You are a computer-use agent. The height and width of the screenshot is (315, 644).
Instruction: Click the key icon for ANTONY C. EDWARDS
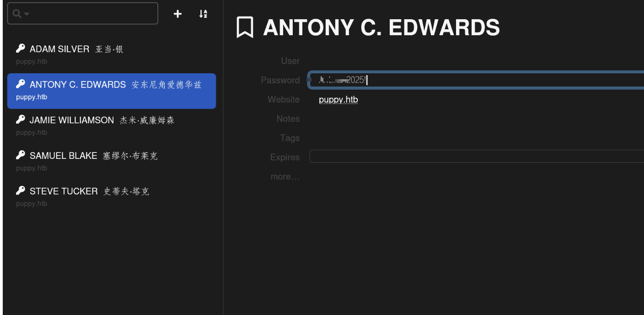click(x=20, y=84)
